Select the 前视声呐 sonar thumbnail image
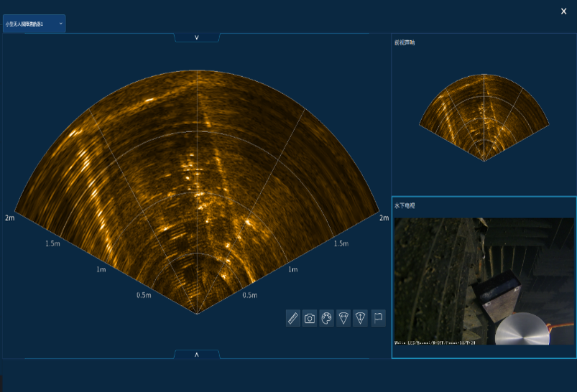The image size is (577, 392). [x=484, y=116]
